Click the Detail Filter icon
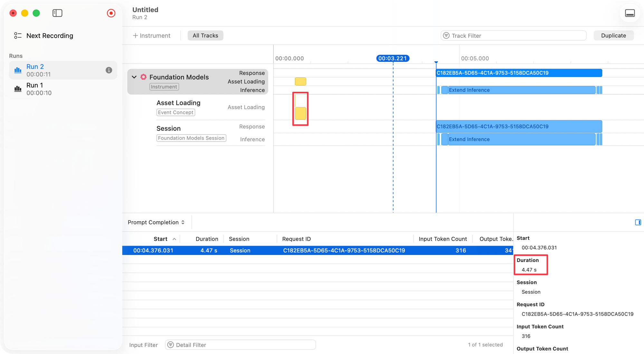 [171, 345]
